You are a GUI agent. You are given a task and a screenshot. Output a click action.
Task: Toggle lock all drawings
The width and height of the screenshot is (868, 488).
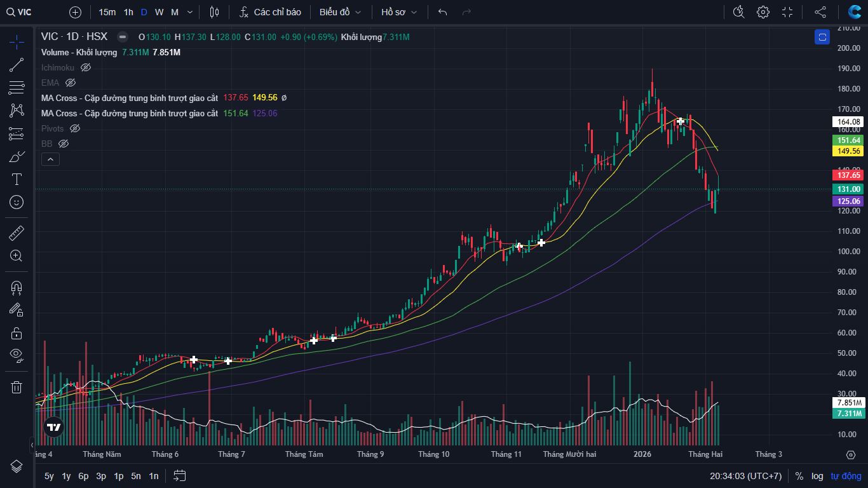click(x=17, y=332)
